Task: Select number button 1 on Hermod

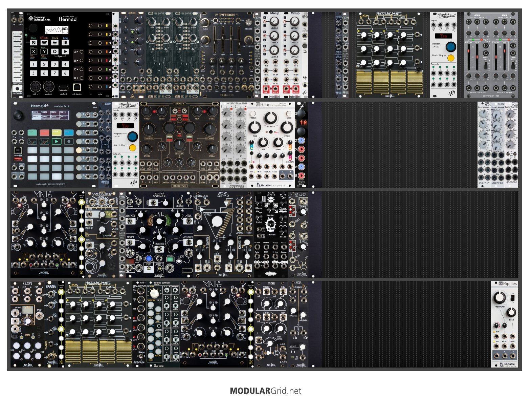Action: click(34, 64)
